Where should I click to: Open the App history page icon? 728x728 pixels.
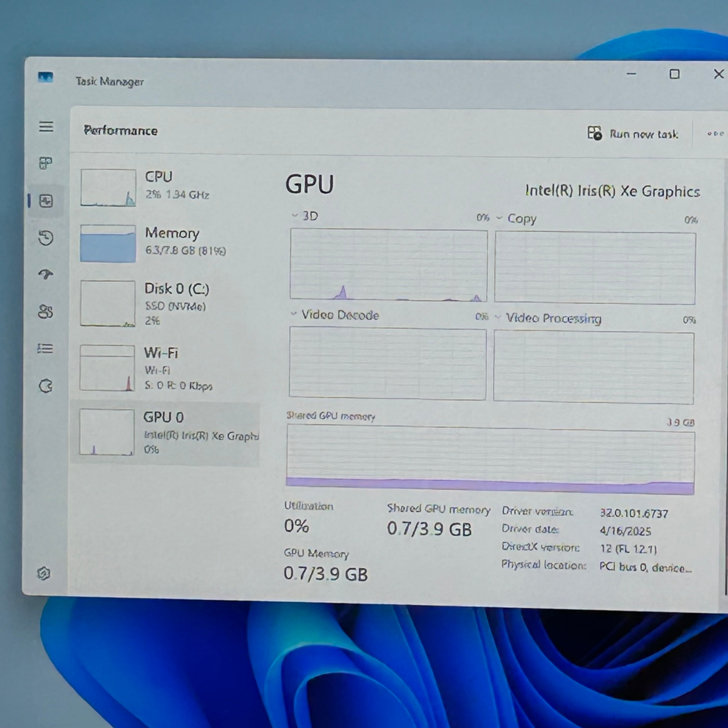tap(46, 238)
